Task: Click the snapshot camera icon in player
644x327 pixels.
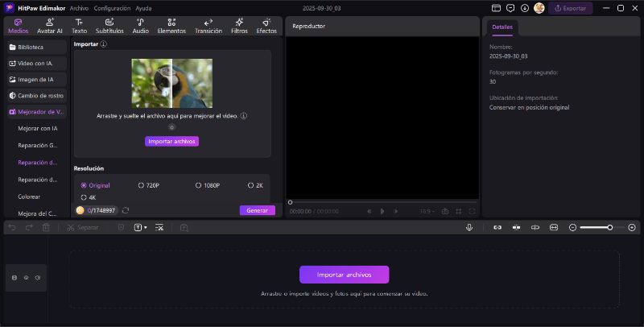Action: (x=444, y=211)
